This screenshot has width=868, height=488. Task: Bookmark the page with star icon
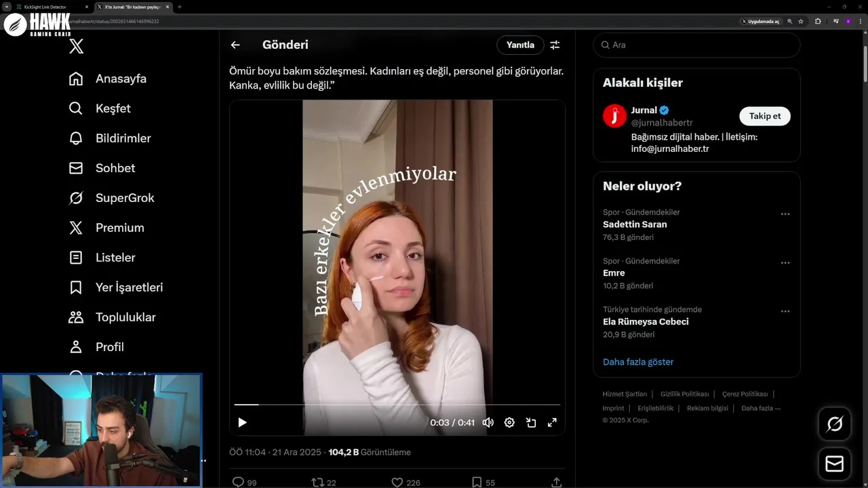[x=801, y=22]
